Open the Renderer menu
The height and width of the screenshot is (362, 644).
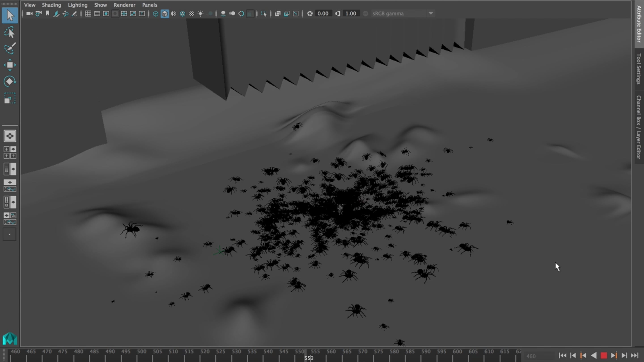(124, 5)
